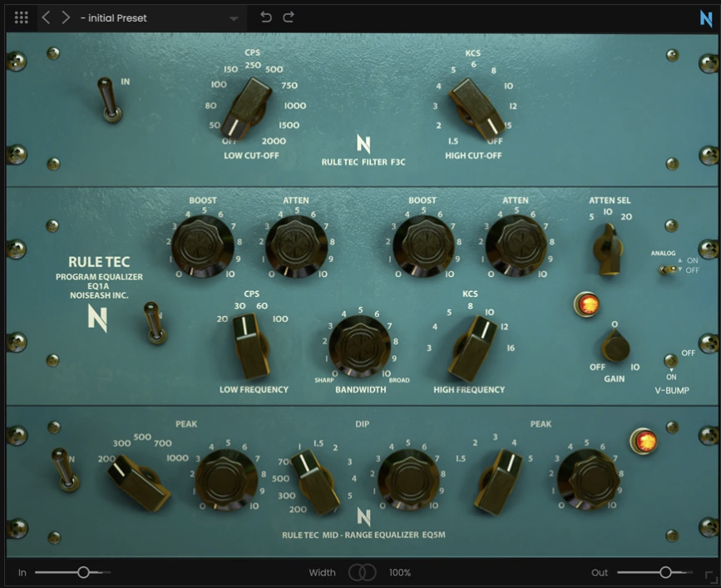Image resolution: width=721 pixels, height=588 pixels.
Task: Click the RULE TEC brand title
Action: [99, 262]
